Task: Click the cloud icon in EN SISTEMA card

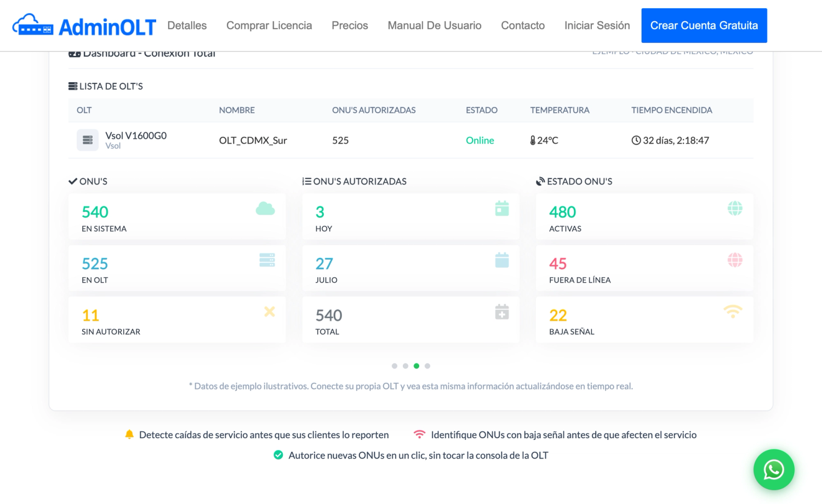Action: point(265,208)
